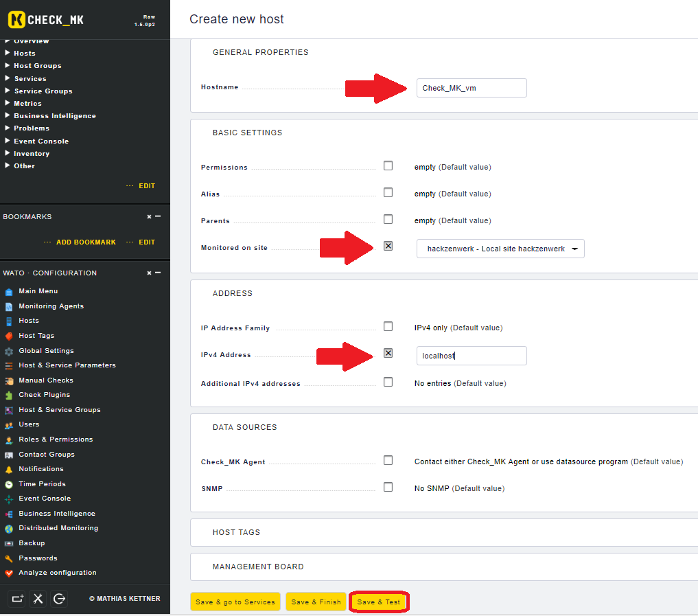
Task: Tick the SNMP checkbox
Action: point(388,488)
